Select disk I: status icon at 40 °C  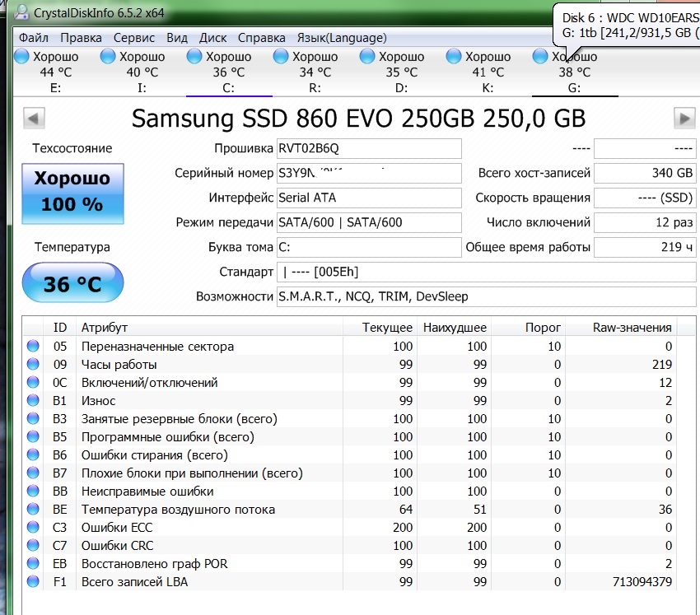(x=108, y=56)
